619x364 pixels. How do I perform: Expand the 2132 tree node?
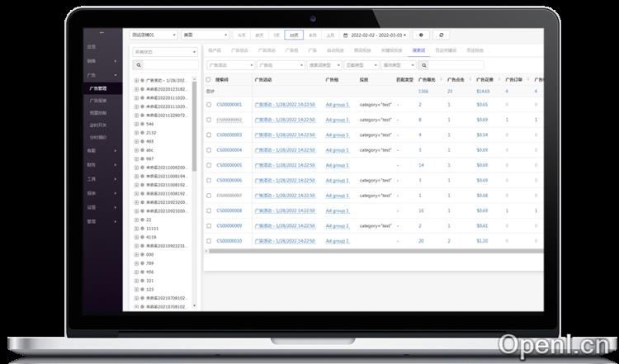(x=136, y=132)
